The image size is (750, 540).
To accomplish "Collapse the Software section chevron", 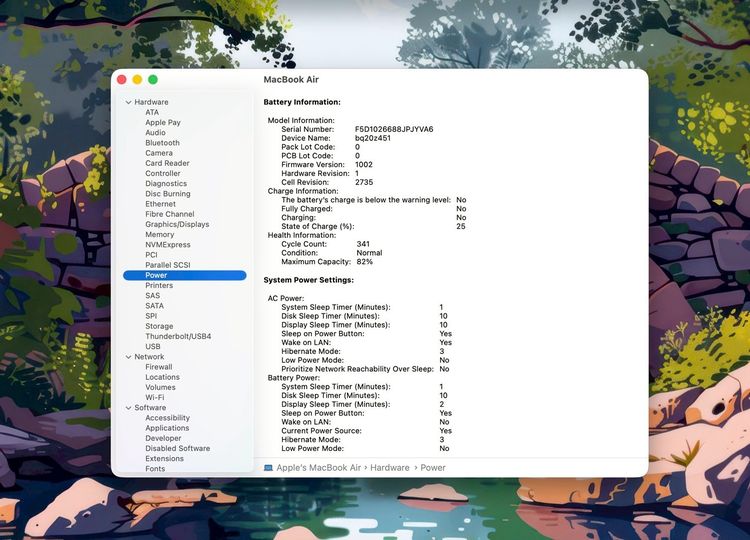I will [x=128, y=408].
